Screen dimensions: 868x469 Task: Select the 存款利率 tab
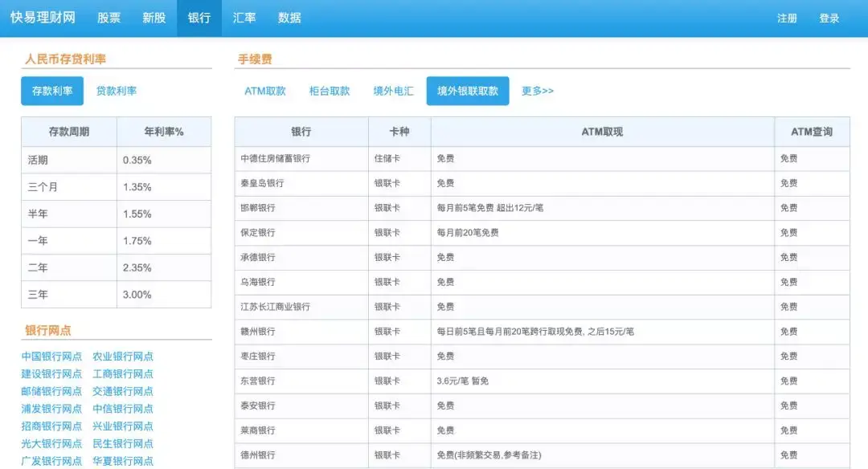pos(52,91)
